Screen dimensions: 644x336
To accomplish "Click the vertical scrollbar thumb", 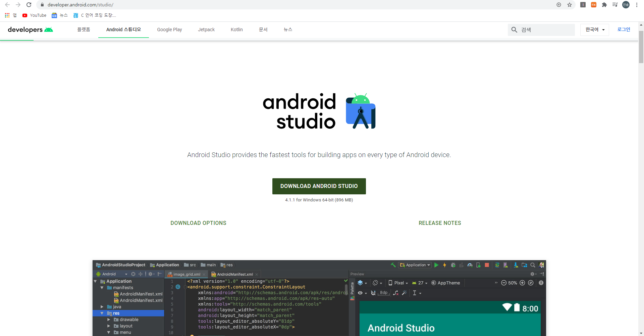I will point(641,47).
